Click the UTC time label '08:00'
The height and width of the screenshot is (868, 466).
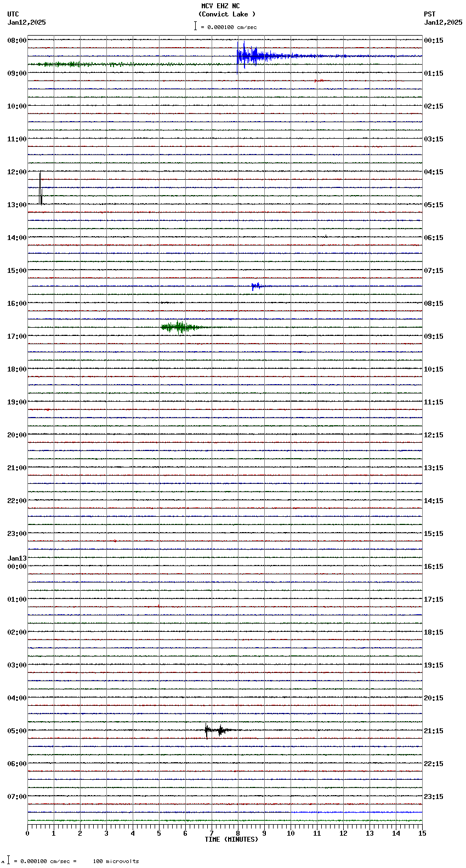pyautogui.click(x=17, y=41)
